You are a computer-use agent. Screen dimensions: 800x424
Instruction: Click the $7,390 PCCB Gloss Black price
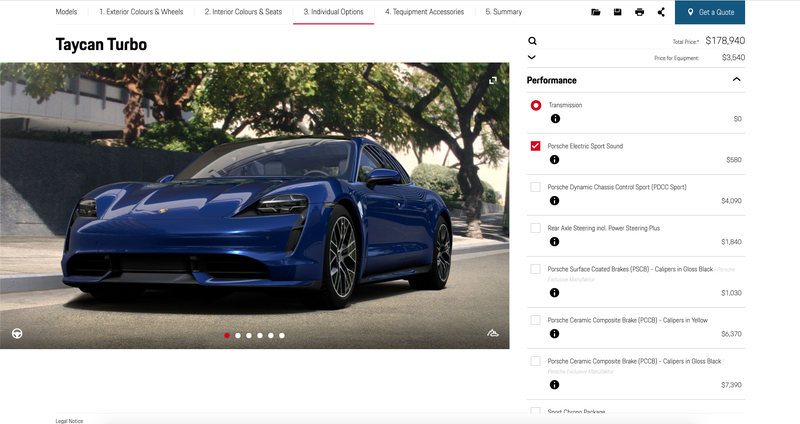[x=731, y=385]
